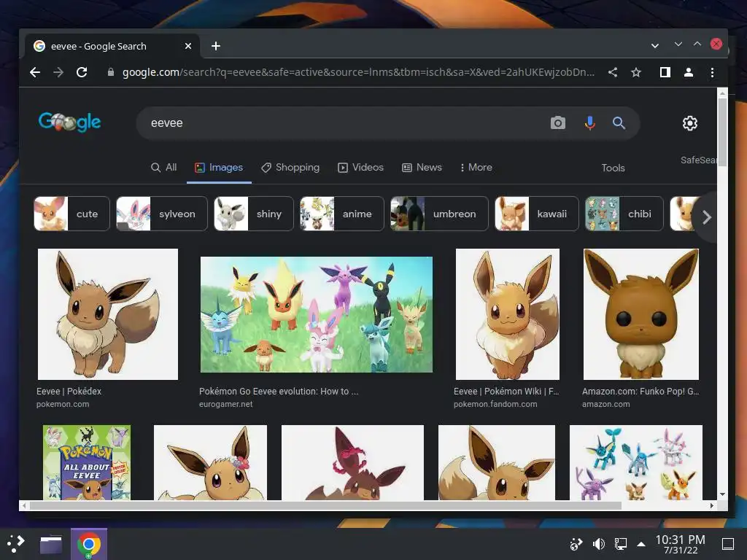Visit the Eevee | Pokédex link
This screenshot has width=747, height=560.
[69, 391]
